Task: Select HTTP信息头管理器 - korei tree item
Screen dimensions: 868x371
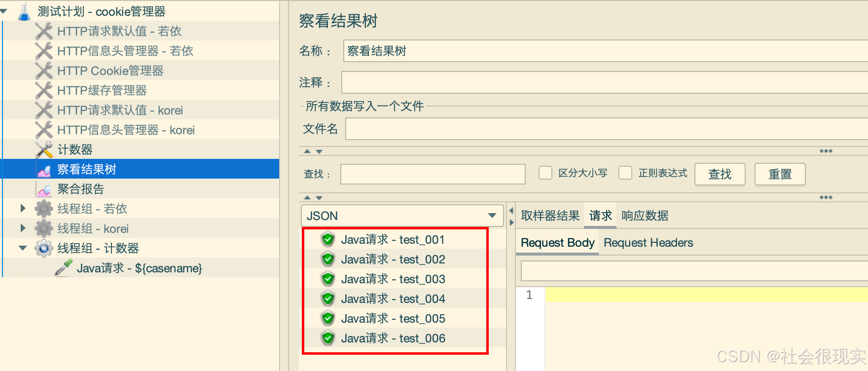Action: point(126,130)
